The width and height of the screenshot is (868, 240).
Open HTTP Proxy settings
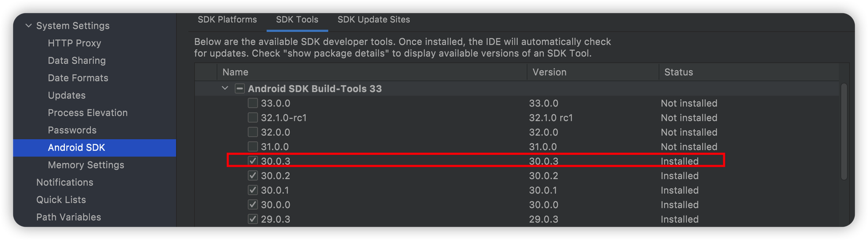(74, 43)
